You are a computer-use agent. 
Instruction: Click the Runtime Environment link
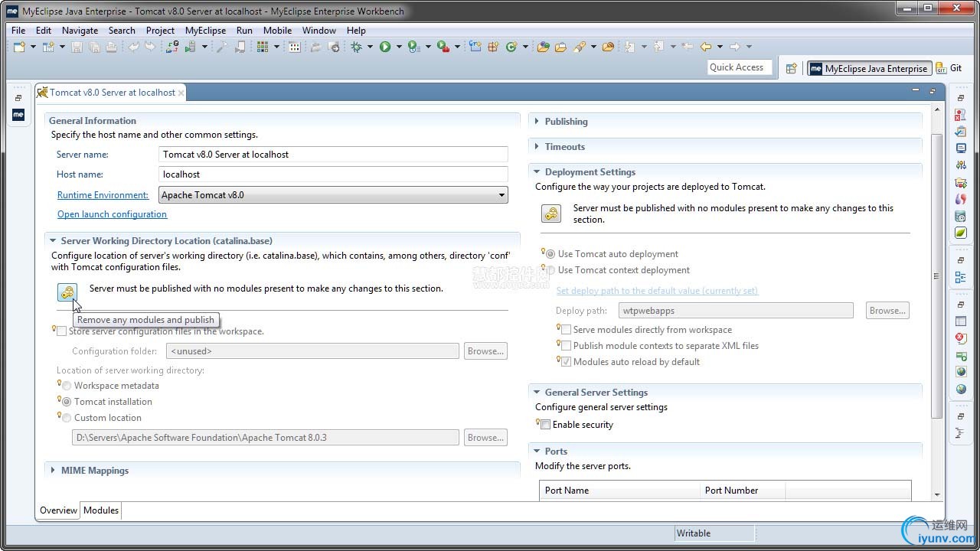pyautogui.click(x=103, y=195)
